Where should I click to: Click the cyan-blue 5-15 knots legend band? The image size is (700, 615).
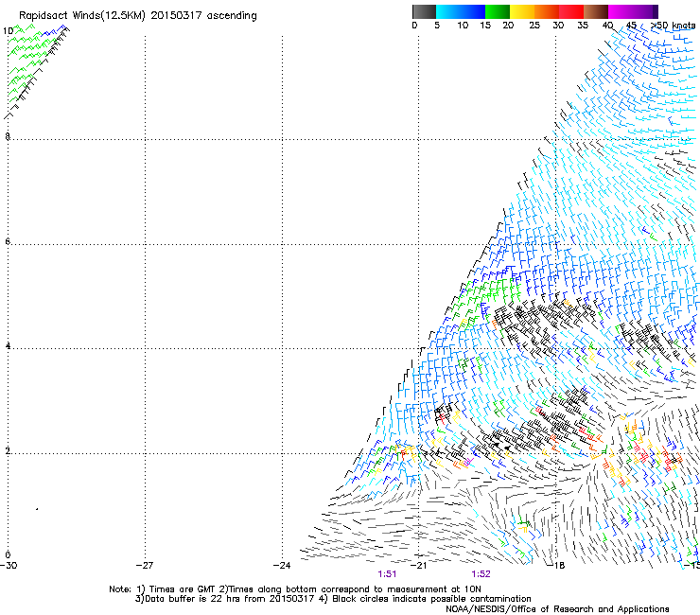[461, 11]
